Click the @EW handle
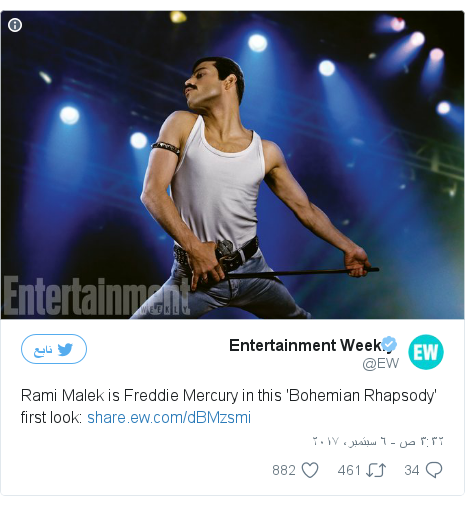The width and height of the screenshot is (465, 506). pyautogui.click(x=381, y=363)
